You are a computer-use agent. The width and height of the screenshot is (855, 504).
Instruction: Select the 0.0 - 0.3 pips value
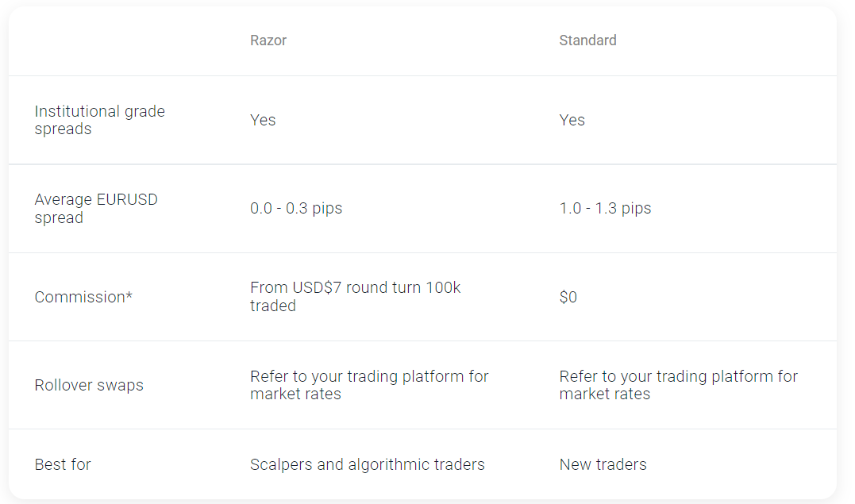296,208
